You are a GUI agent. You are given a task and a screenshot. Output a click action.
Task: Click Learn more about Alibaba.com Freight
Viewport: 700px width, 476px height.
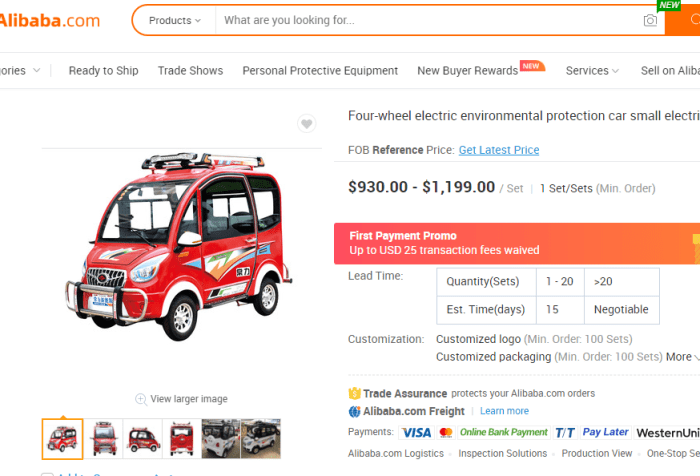(x=504, y=411)
